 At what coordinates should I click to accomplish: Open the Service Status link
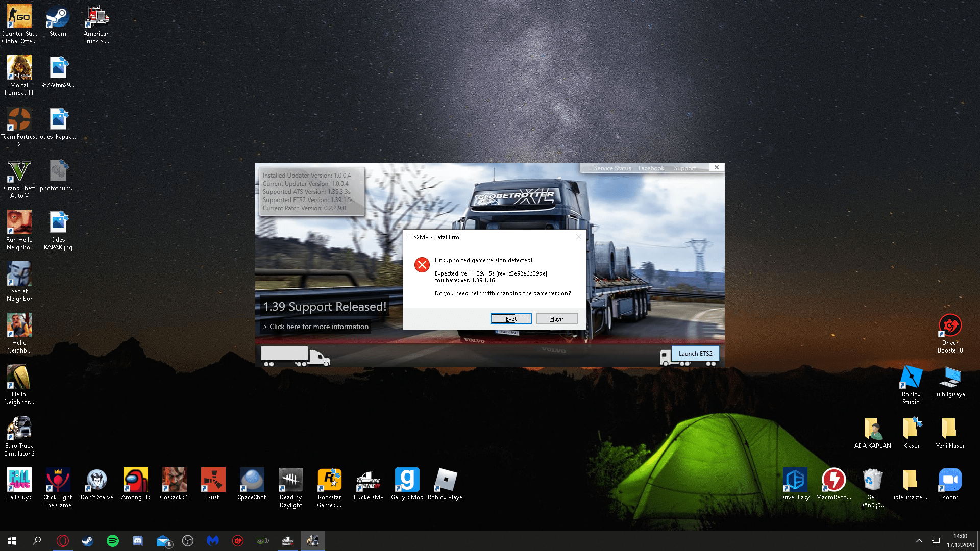pos(612,168)
